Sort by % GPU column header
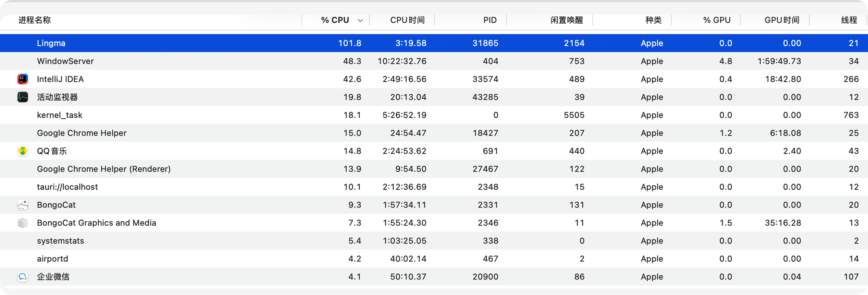The image size is (868, 295). [717, 20]
